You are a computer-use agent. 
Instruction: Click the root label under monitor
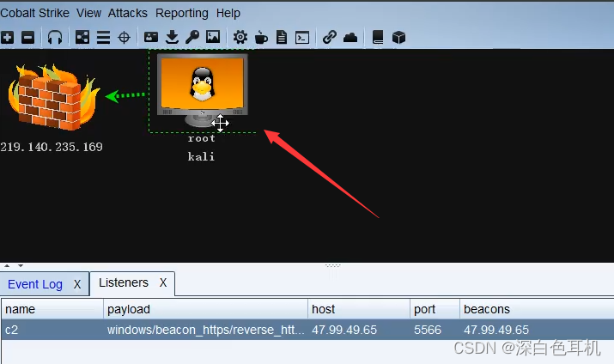(201, 138)
